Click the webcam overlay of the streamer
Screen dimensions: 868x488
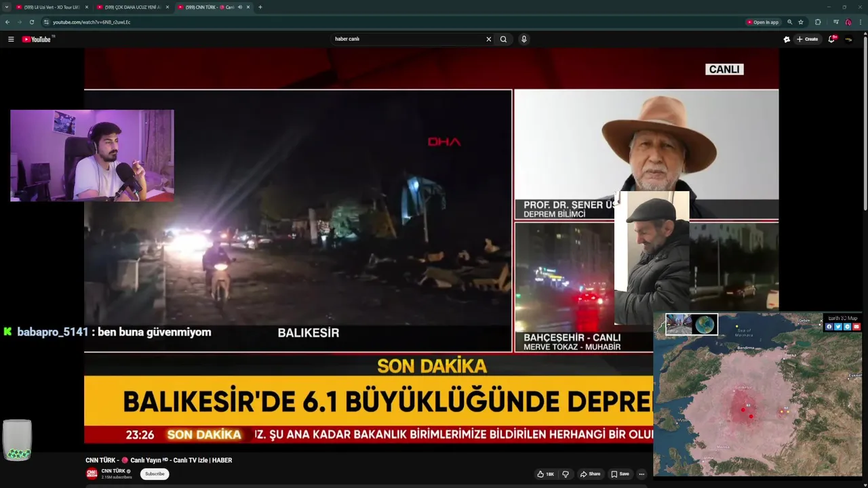(x=92, y=156)
